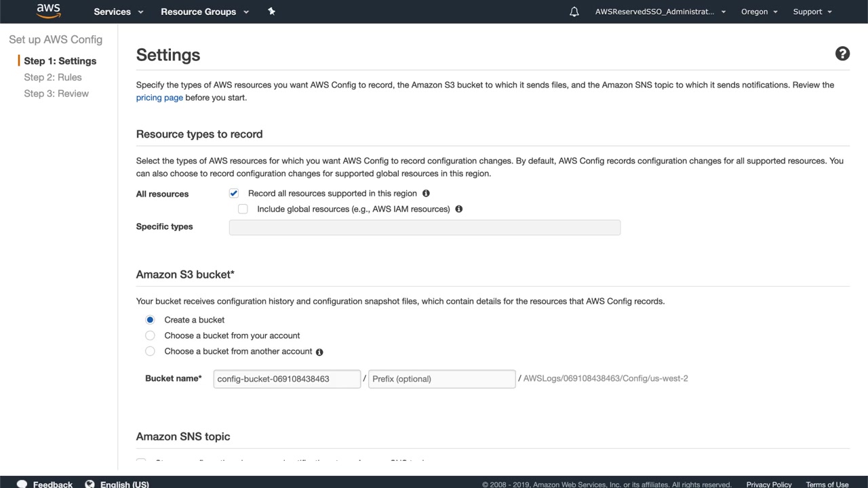Screen dimensions: 868x488
Task: Go to Step 2: Rules
Action: pos(53,77)
